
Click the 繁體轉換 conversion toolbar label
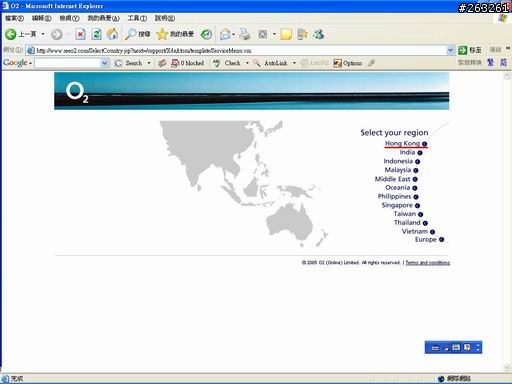click(469, 62)
